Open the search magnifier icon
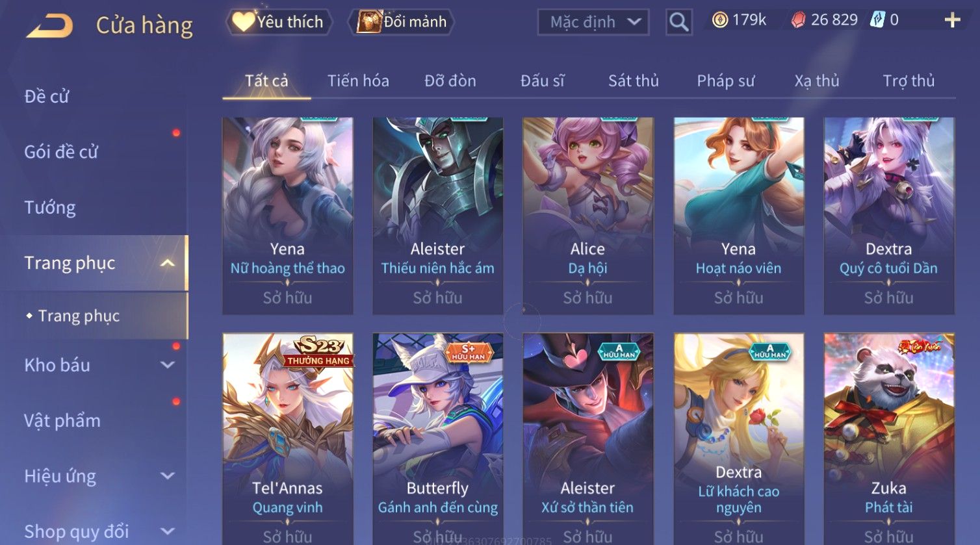Image resolution: width=980 pixels, height=545 pixels. click(x=678, y=22)
